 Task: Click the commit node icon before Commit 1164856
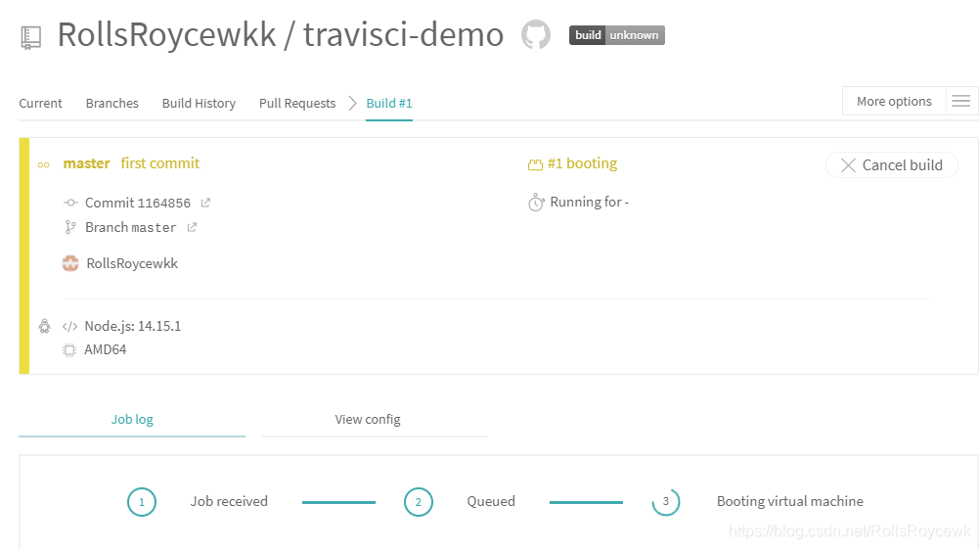point(70,203)
